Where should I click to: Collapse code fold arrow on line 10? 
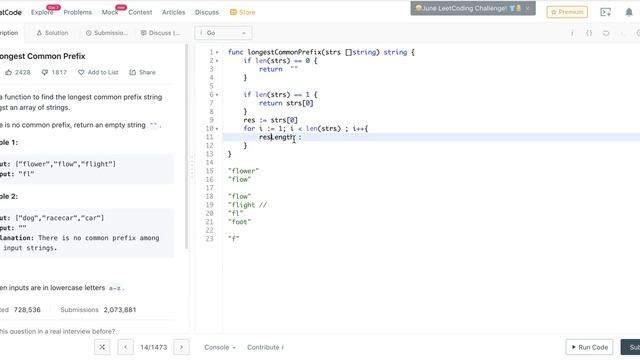[217, 129]
